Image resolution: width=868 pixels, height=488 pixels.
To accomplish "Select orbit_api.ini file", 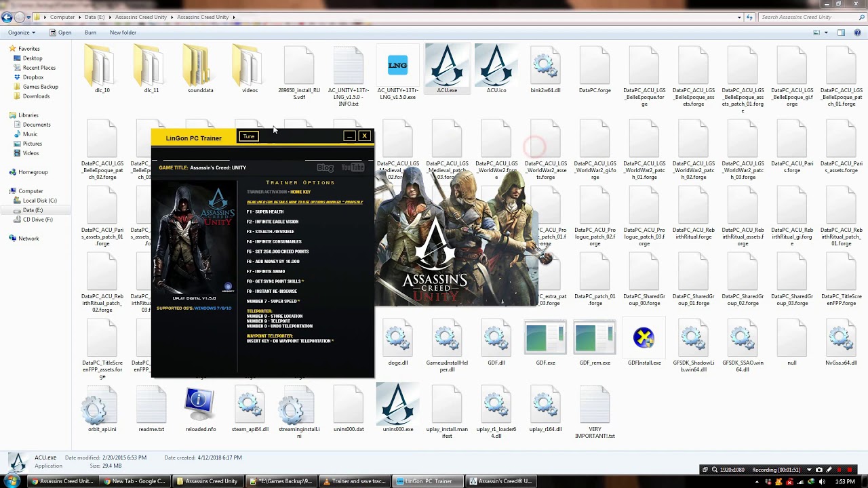I will pyautogui.click(x=102, y=409).
